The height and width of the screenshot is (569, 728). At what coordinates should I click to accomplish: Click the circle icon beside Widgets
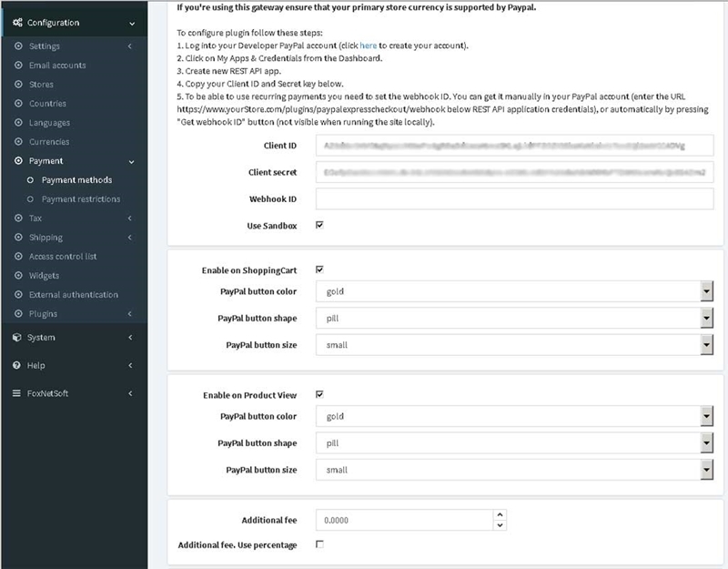tap(18, 276)
